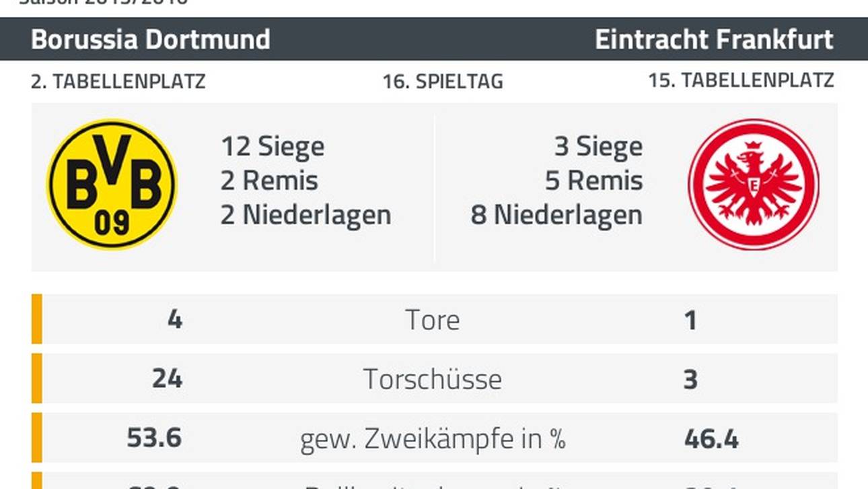Click the Borussia Dortmund BVB 09 logo
This screenshot has width=868, height=489.
[112, 185]
